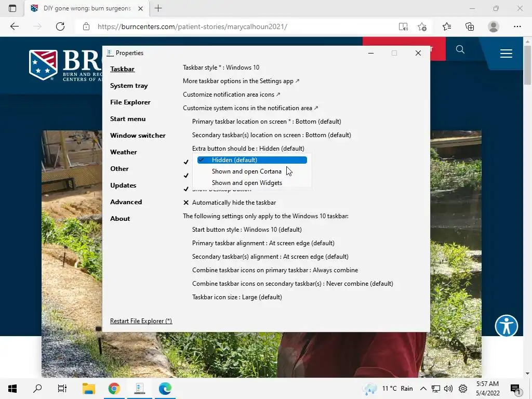
Task: Switch to Weather section
Action: [124, 152]
